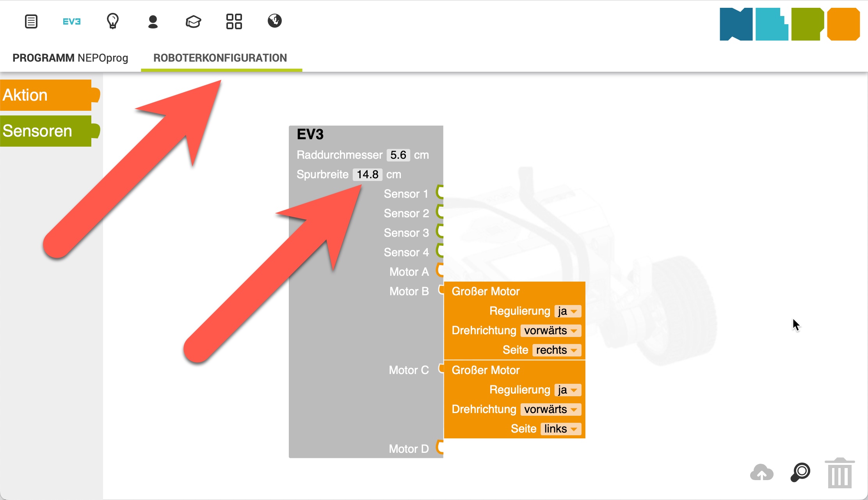Open Motor B Drehrichtung vorwärts dropdown

(x=551, y=331)
